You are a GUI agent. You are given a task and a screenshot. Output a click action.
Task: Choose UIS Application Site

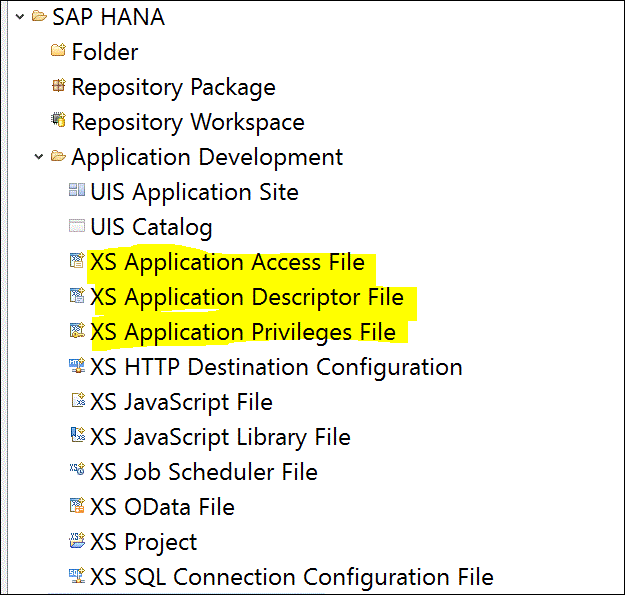[x=195, y=192]
